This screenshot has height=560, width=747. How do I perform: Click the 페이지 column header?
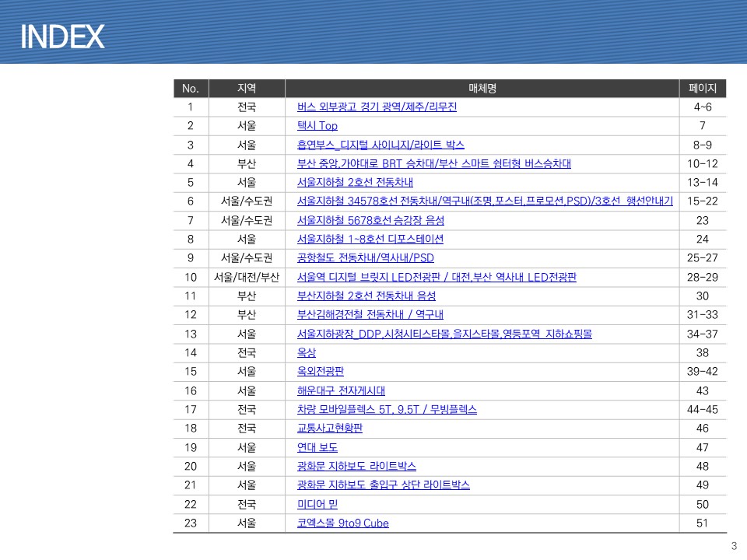click(x=703, y=89)
